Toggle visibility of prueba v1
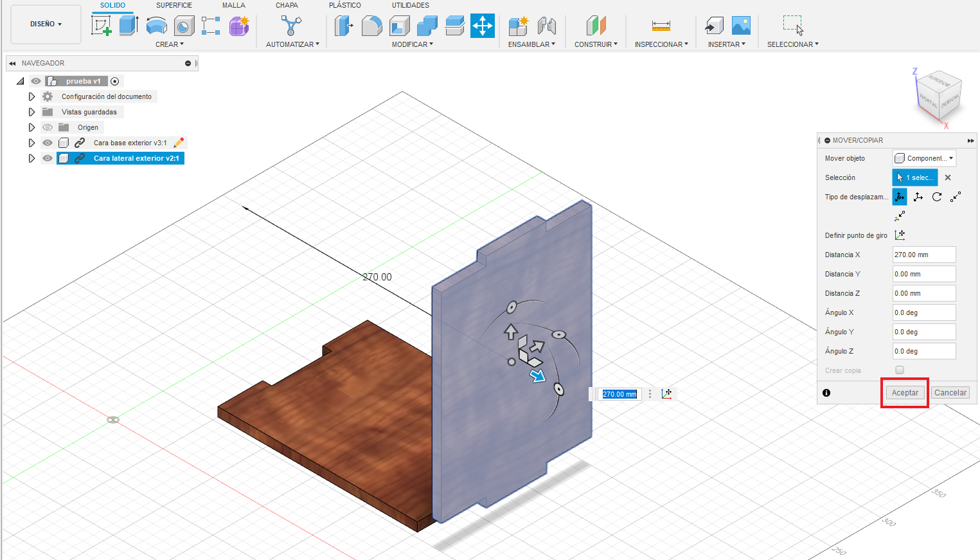This screenshot has width=980, height=560. (36, 81)
